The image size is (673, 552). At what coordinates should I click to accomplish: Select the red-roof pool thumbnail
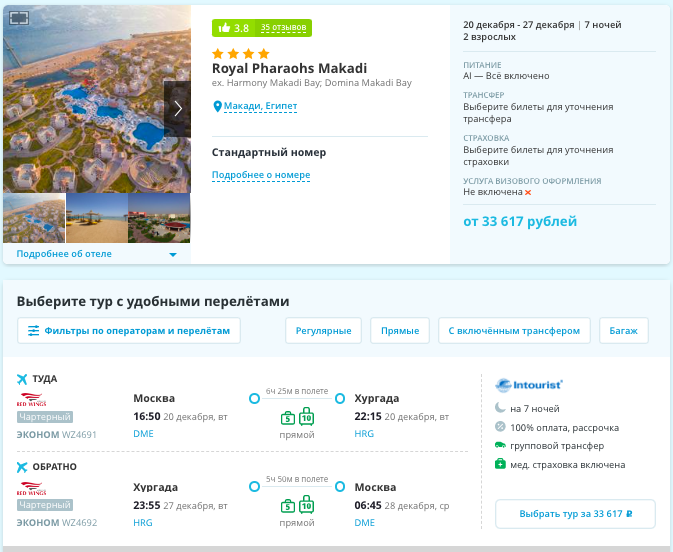(x=159, y=218)
